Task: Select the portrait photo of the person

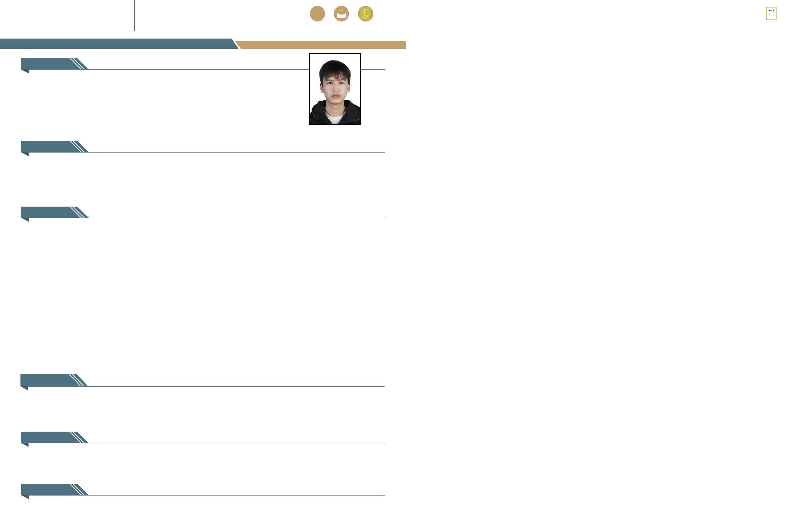Action: click(335, 89)
